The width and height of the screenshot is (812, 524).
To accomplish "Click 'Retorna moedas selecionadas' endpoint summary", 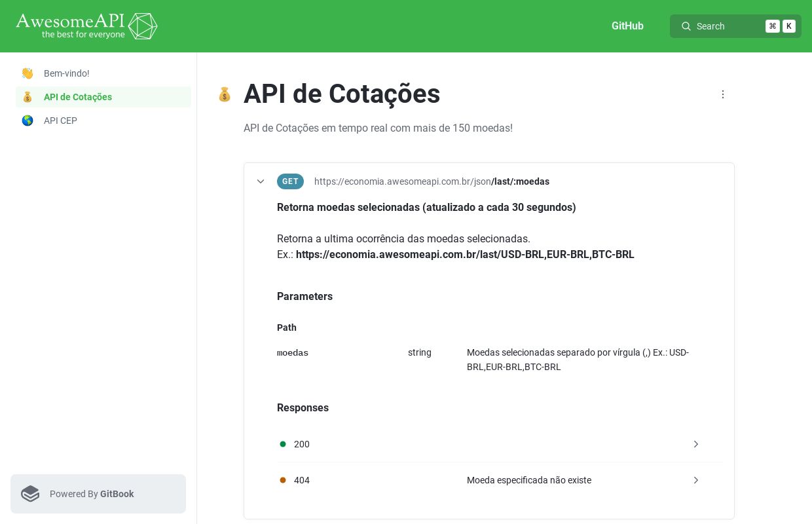I will point(426,207).
